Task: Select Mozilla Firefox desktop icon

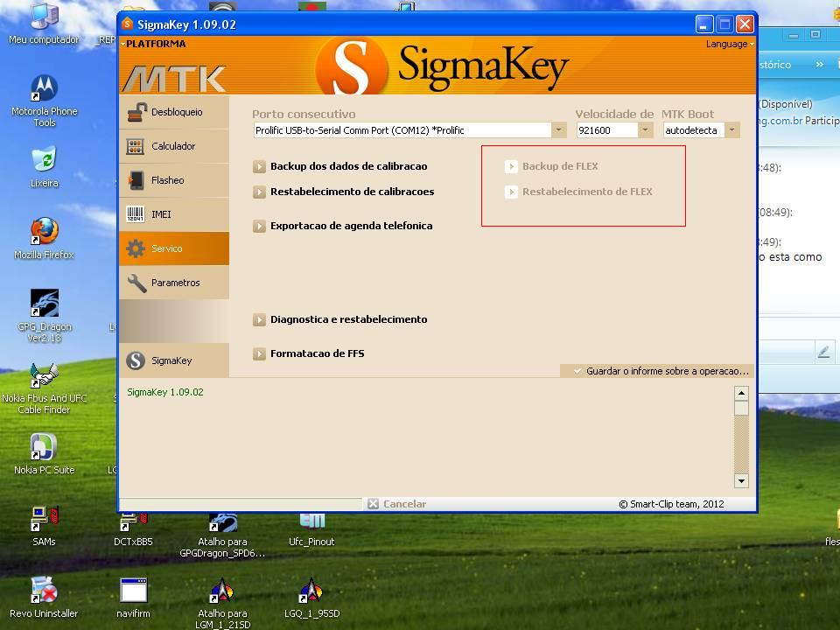Action: (x=44, y=238)
